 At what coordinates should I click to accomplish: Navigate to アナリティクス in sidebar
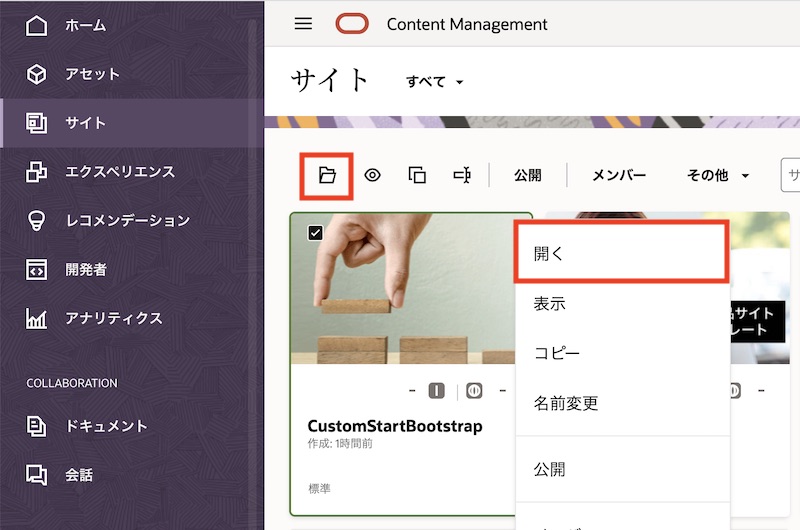[x=113, y=318]
